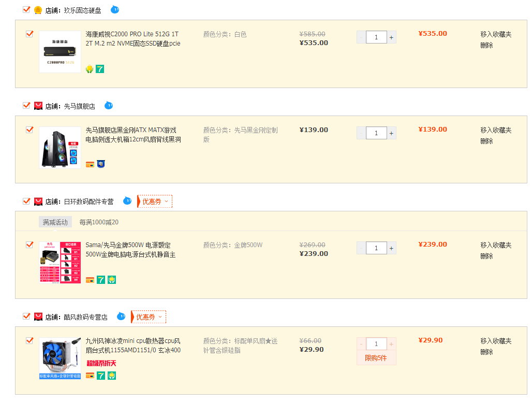
Task: Uncheck shop 玖乐固态硬盘 checkbox
Action: (26, 10)
